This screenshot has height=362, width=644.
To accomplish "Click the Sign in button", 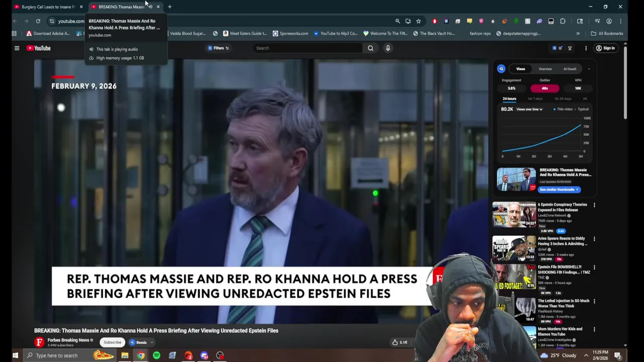I will point(605,48).
